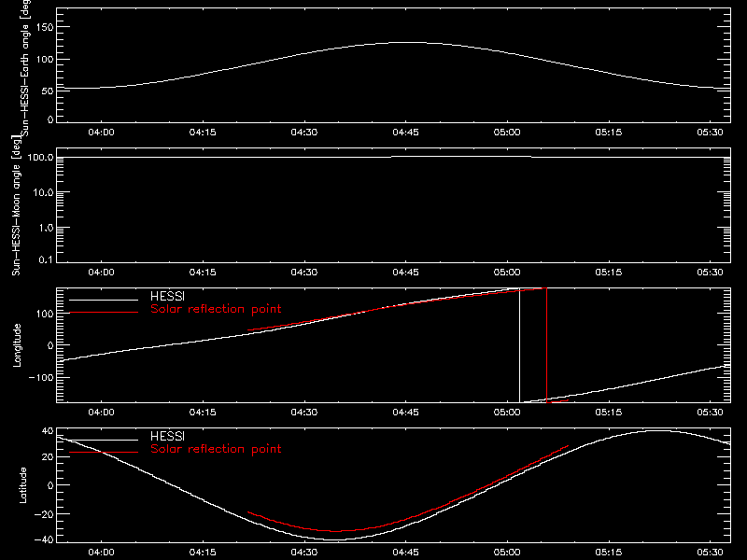Click white HESSI legend line in Longitude plot

(104, 300)
